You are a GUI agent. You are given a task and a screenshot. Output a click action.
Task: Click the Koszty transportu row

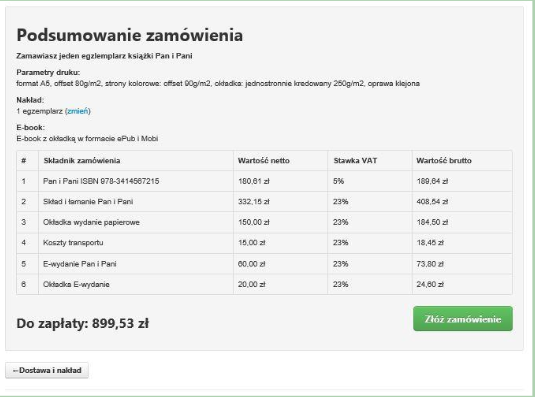[264, 243]
